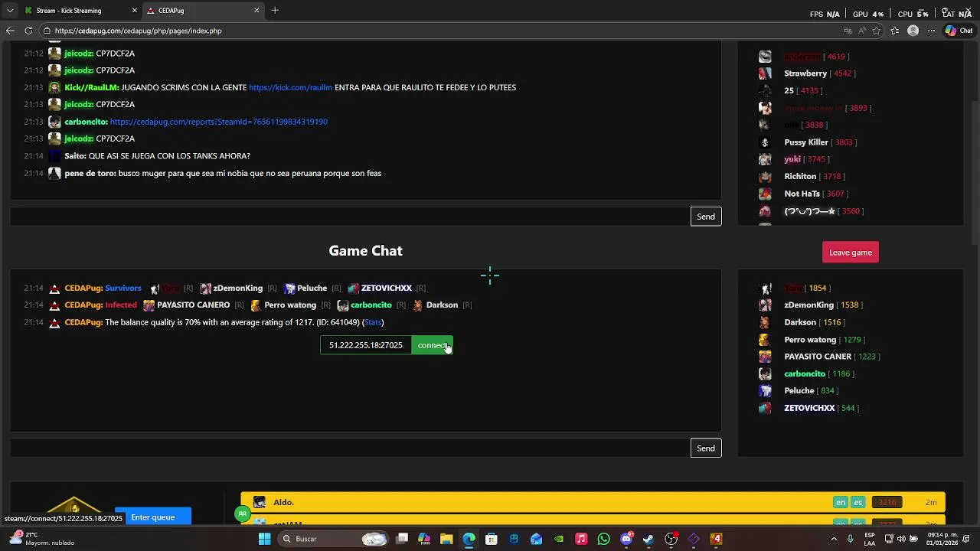Click Perro watong avatar in Infected list
This screenshot has height=551, width=980.
[x=256, y=305]
